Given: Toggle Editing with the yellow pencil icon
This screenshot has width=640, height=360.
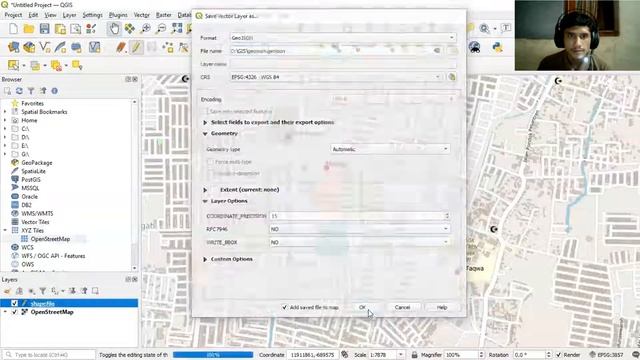Looking at the screenshot, I should coord(136,47).
